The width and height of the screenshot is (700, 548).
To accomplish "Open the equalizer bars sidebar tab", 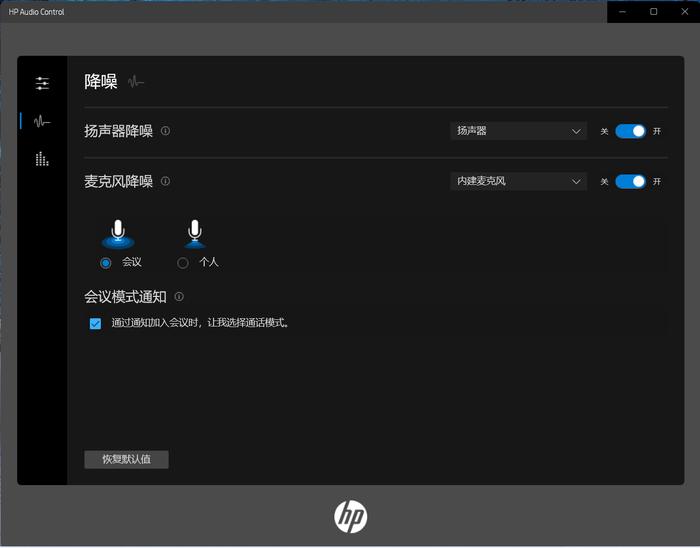I will click(x=42, y=159).
